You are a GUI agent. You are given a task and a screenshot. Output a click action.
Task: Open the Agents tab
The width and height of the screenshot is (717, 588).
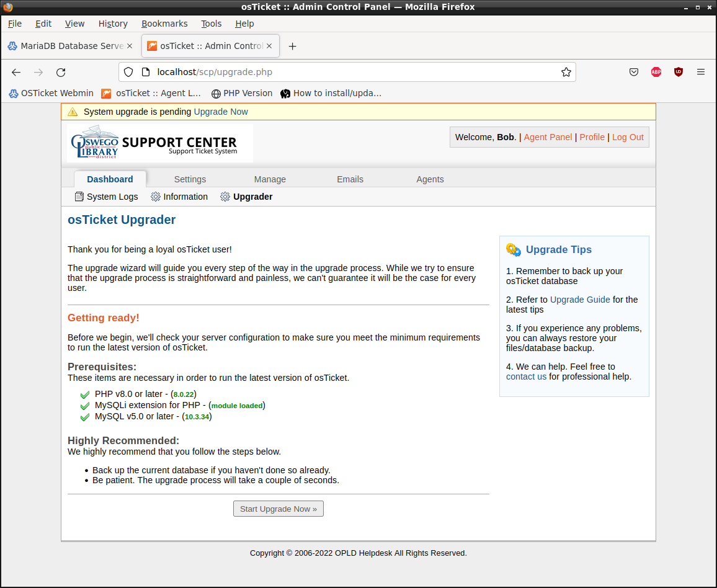(430, 179)
